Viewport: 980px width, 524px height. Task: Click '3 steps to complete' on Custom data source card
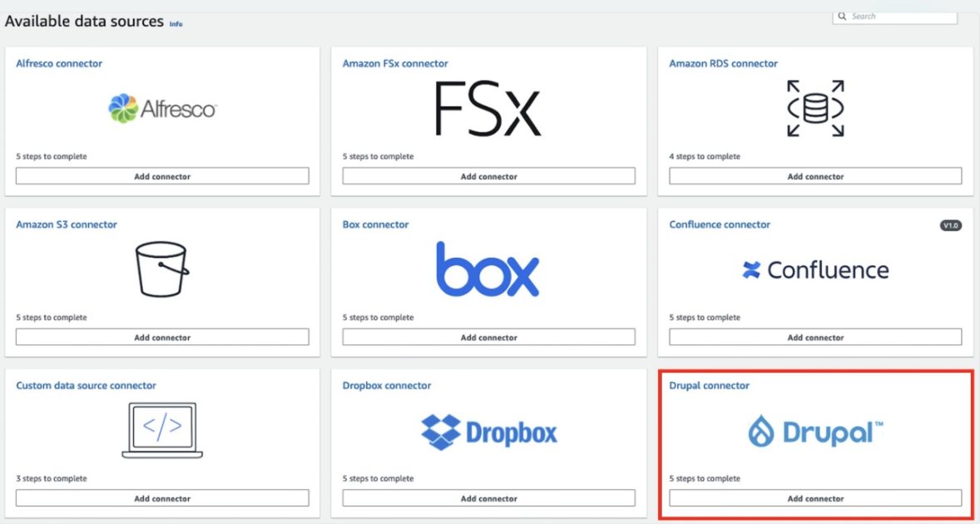pos(52,478)
